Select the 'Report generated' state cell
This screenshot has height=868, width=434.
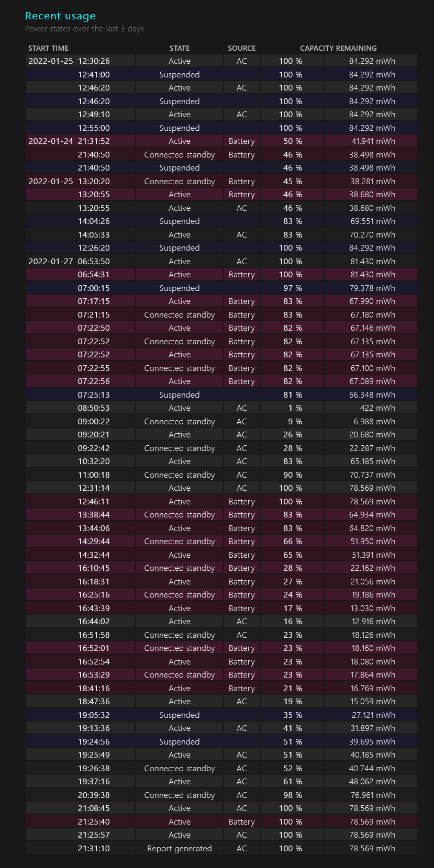(180, 849)
